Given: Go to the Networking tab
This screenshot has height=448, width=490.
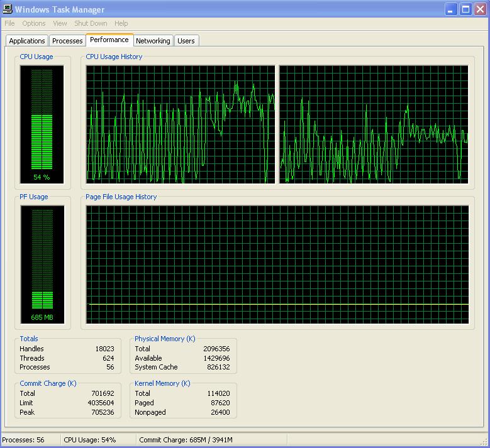Looking at the screenshot, I should [153, 41].
